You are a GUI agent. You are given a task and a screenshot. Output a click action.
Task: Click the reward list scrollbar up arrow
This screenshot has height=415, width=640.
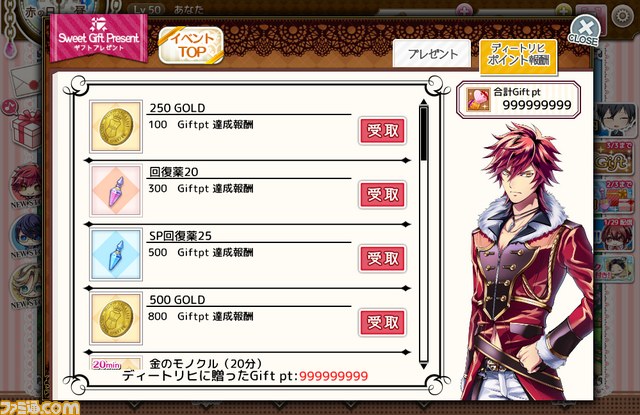423,102
